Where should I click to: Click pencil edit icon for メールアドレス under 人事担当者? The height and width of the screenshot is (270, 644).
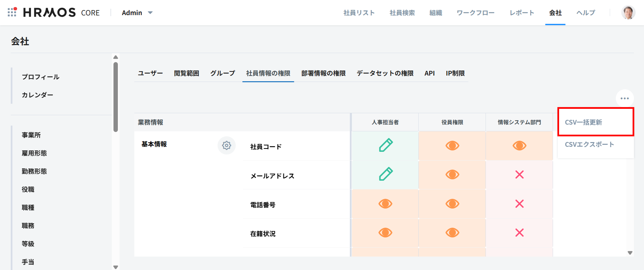[385, 174]
